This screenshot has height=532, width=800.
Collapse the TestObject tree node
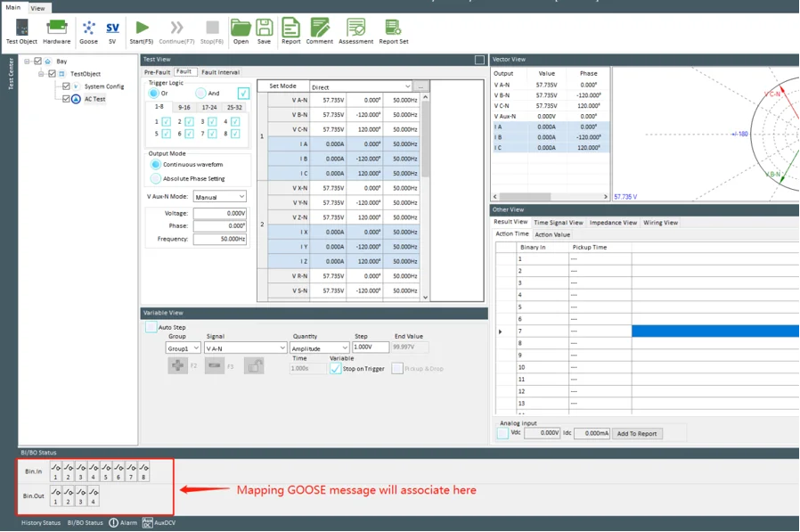tap(41, 74)
